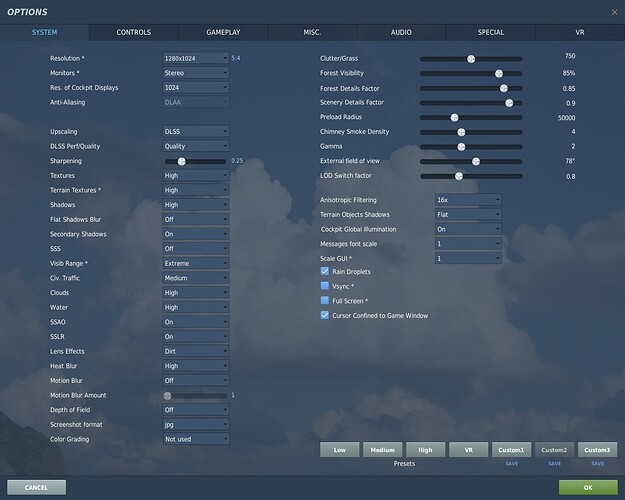The image size is (625, 500).
Task: Apply the High preset
Action: pos(427,450)
